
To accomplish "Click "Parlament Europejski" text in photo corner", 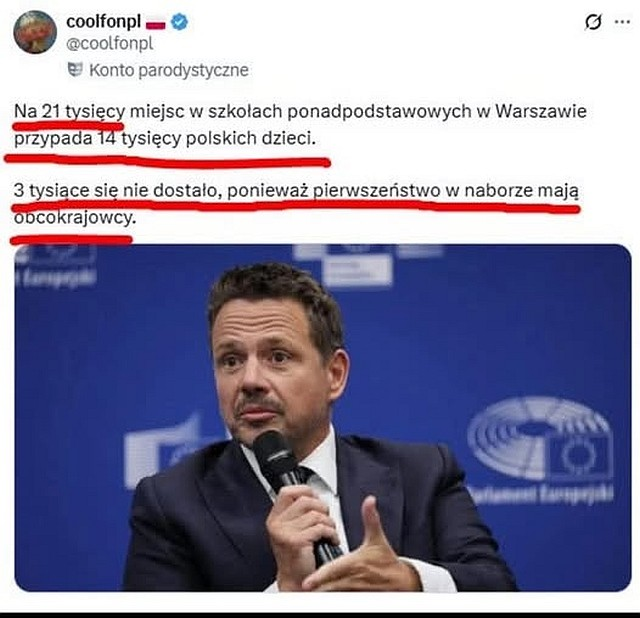I will click(541, 493).
